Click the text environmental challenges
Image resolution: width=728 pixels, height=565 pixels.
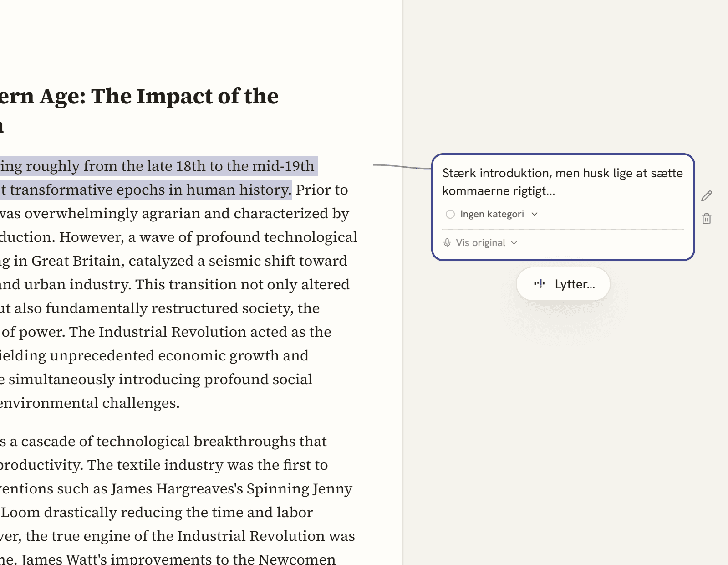coord(90,403)
